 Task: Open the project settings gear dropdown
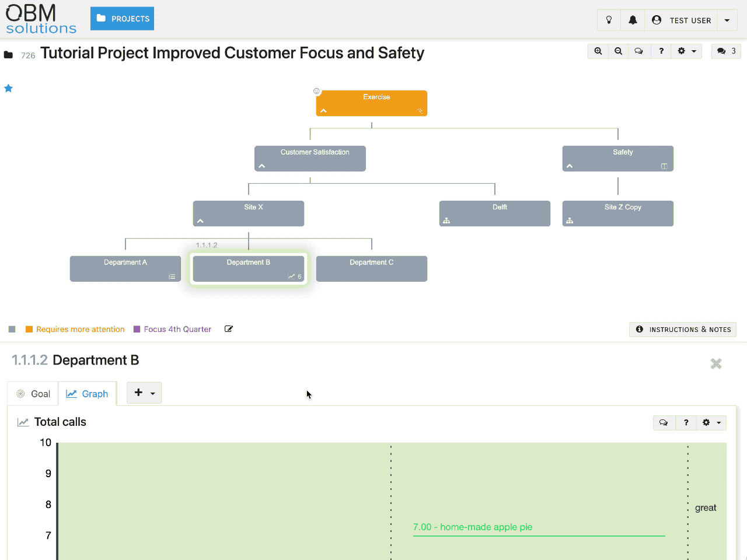(x=686, y=51)
